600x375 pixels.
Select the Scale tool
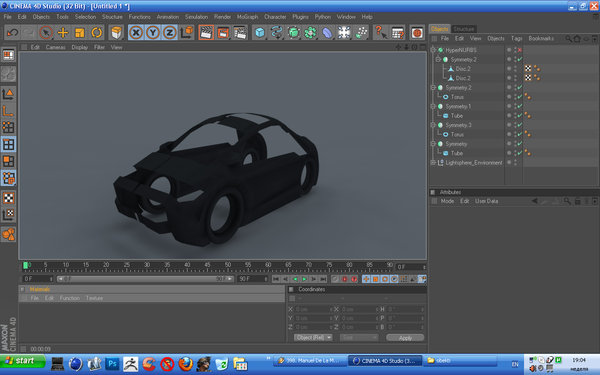[x=80, y=33]
